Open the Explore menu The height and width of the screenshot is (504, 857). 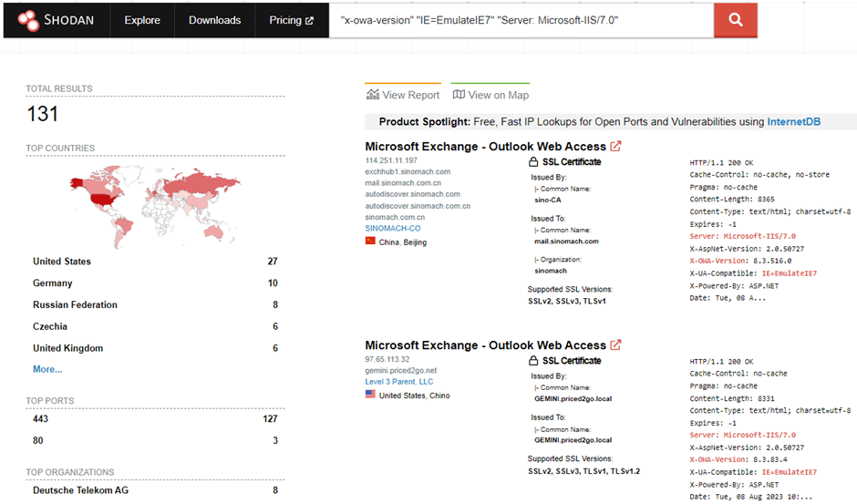pyautogui.click(x=142, y=20)
